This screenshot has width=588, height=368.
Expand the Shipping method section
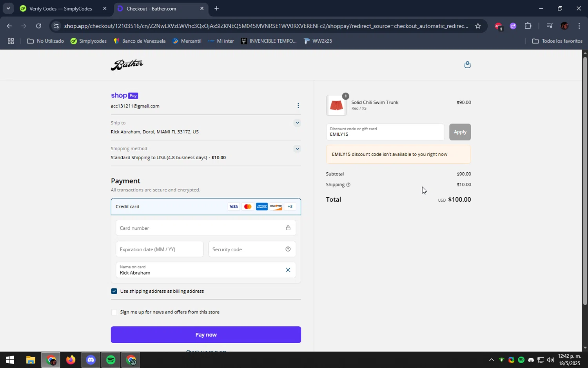click(297, 149)
